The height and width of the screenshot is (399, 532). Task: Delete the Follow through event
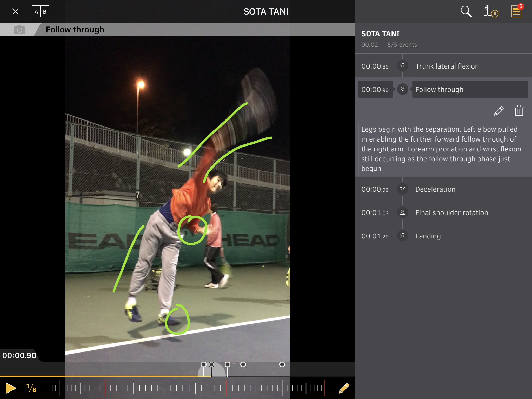pos(519,111)
